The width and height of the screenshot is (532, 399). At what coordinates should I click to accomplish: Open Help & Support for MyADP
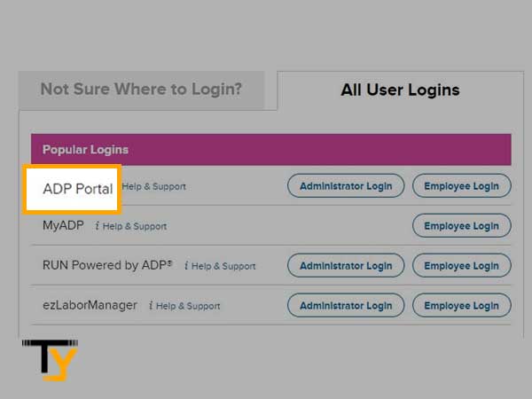pos(135,226)
